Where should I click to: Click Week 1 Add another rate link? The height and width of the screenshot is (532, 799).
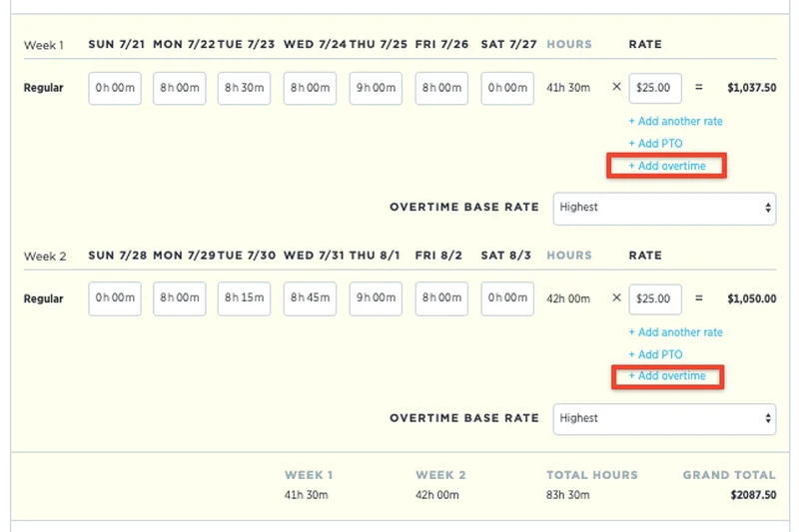675,122
